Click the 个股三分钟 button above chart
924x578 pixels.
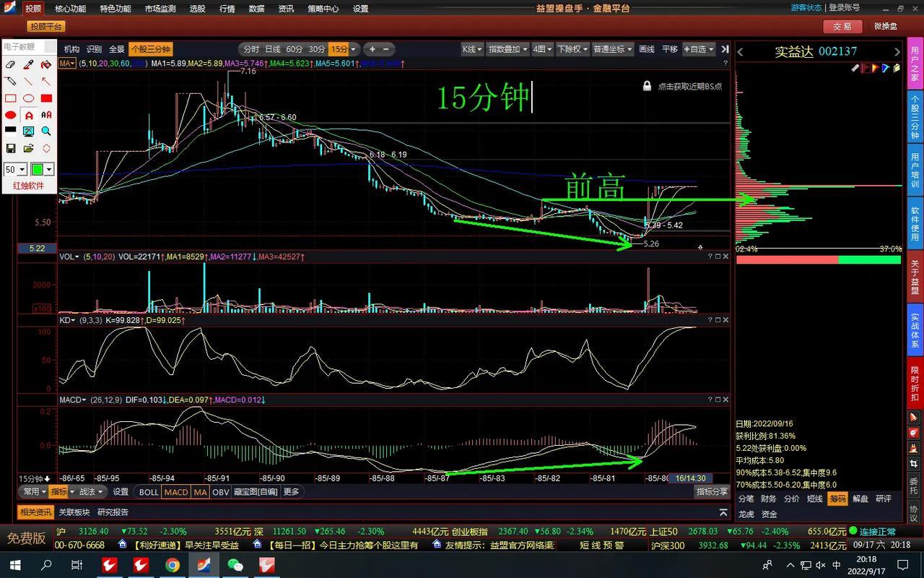(150, 49)
